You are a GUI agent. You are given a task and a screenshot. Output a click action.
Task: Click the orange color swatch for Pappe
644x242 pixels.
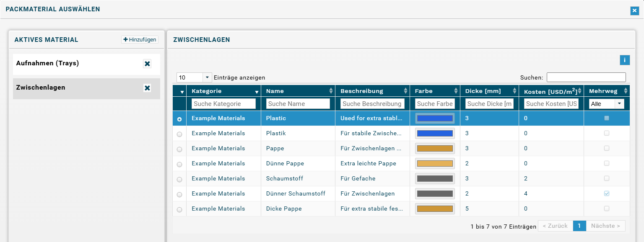click(435, 148)
